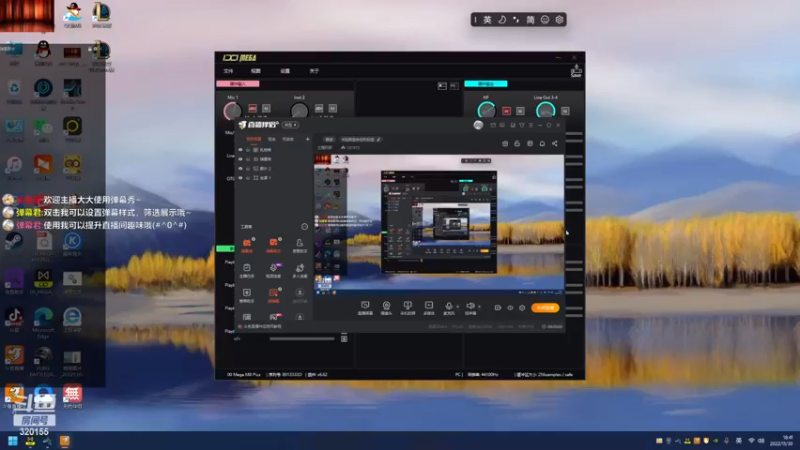800x450 pixels.
Task: Click the red toggle button next to HP knob
Action: pos(506,111)
